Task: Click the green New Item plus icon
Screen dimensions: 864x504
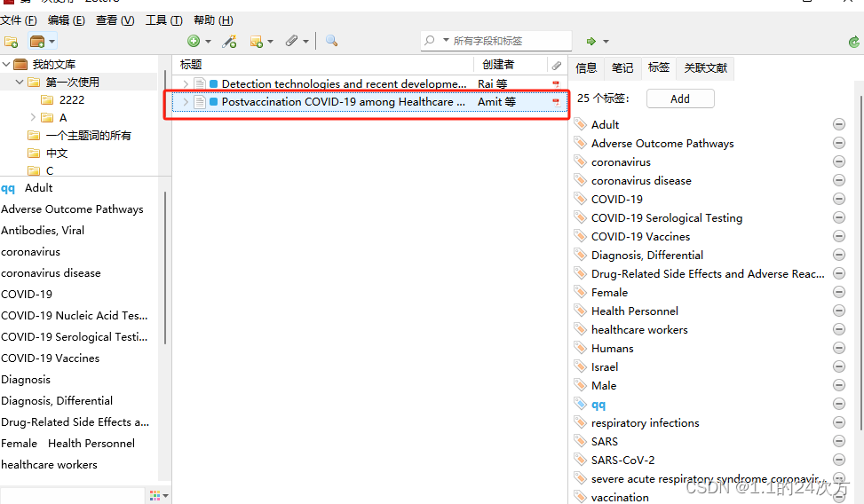Action: (194, 41)
